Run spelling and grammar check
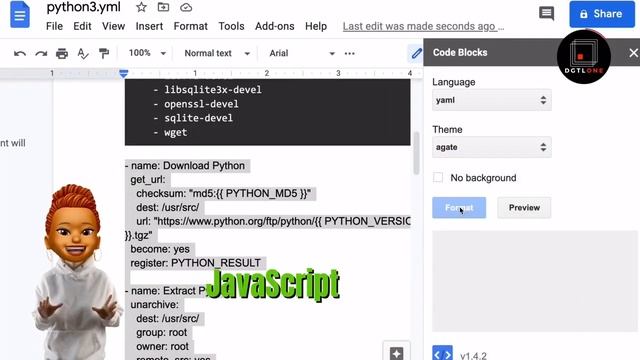 pos(83,53)
